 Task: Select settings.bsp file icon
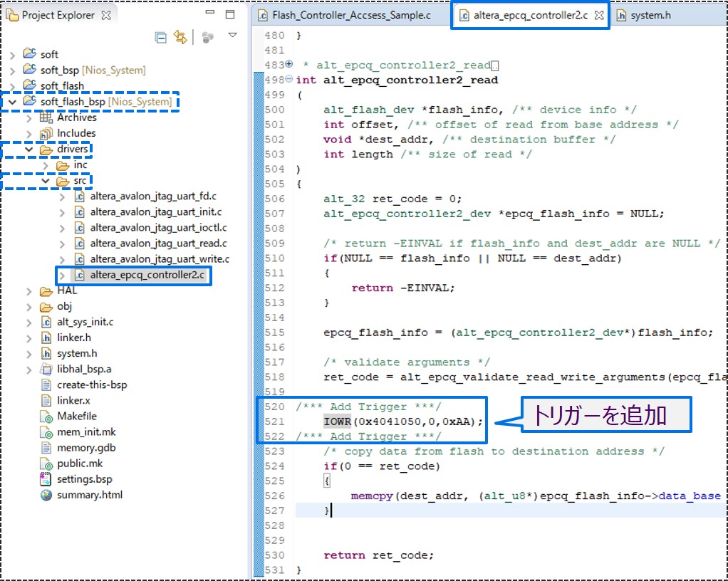point(46,479)
